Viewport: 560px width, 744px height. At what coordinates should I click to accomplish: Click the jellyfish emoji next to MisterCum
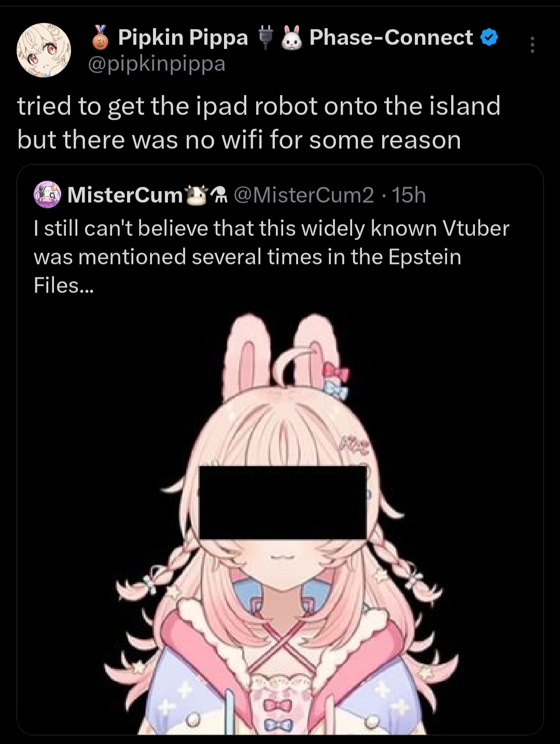(219, 195)
